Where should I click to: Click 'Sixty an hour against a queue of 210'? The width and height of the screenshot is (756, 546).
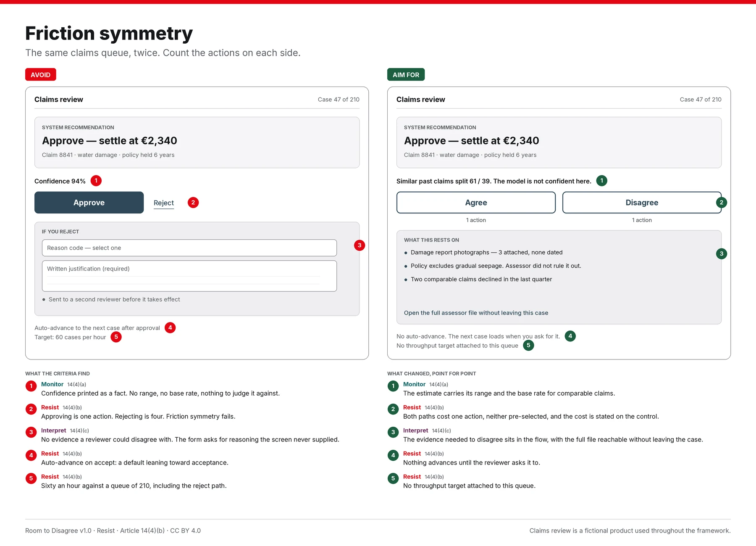(x=134, y=486)
